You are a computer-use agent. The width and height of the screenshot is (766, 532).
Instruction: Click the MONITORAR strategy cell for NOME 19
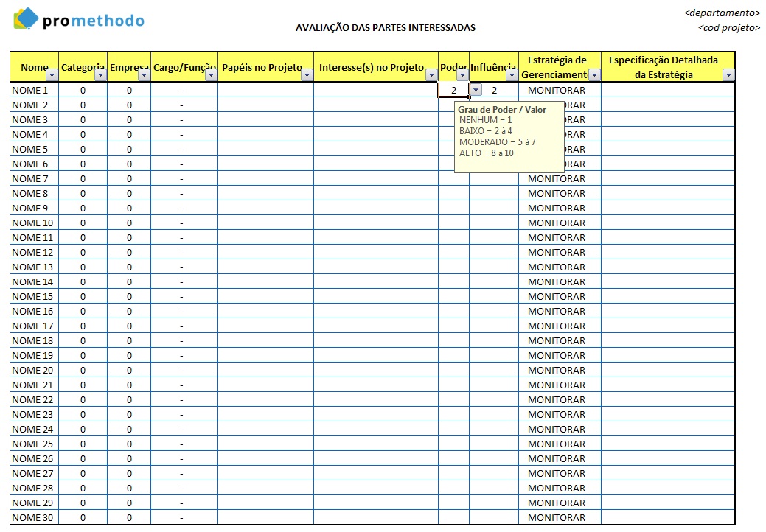click(x=560, y=355)
